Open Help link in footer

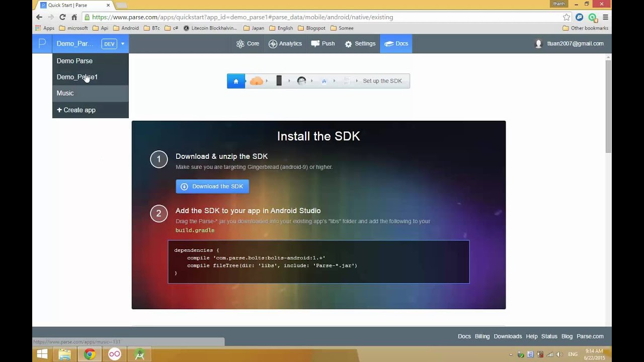532,336
